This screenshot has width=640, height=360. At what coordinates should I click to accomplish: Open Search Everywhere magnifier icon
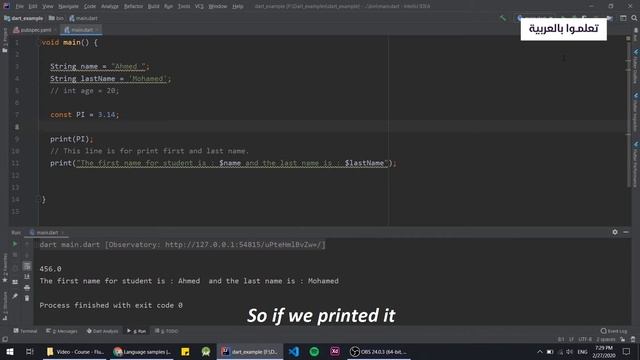click(634, 18)
